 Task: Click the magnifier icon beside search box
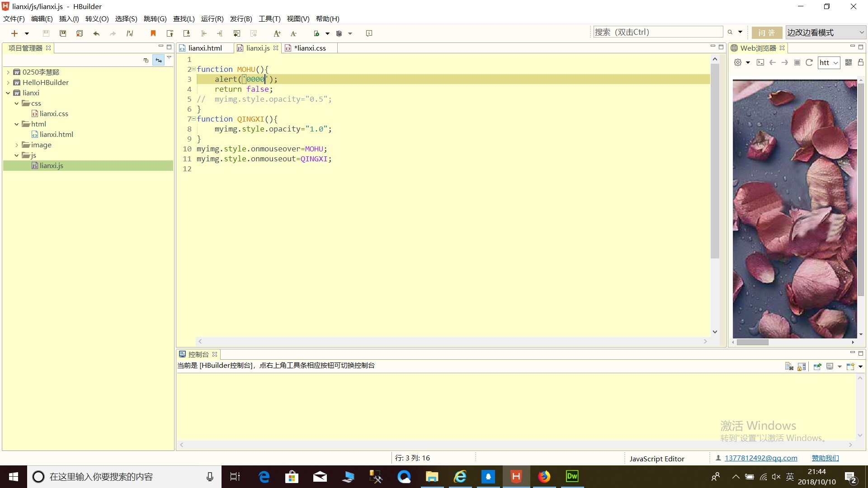[730, 32]
